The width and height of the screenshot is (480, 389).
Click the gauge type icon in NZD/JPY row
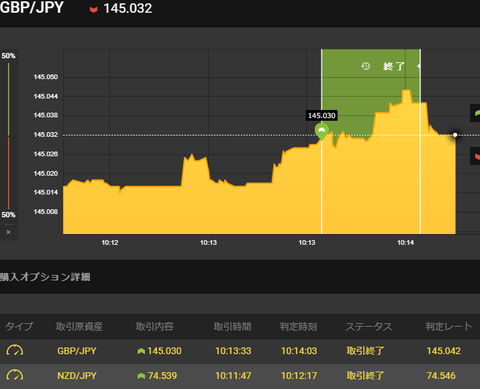pyautogui.click(x=15, y=375)
